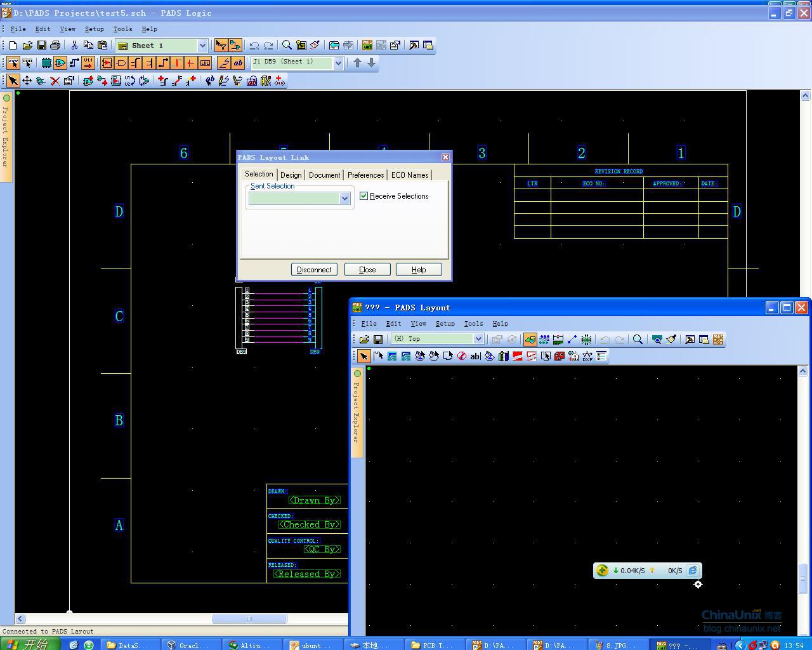Viewport: 812px width, 650px height.
Task: Toggle the Receive Selections checkbox
Action: click(363, 196)
